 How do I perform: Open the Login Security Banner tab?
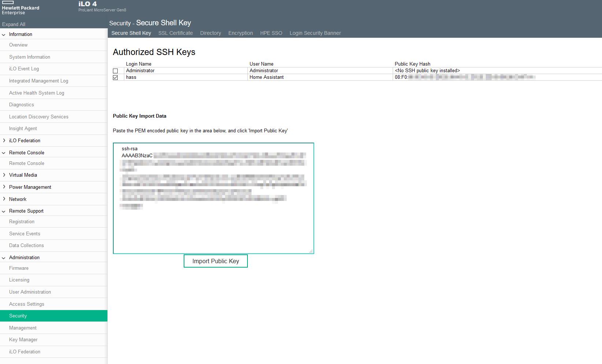[x=315, y=33]
